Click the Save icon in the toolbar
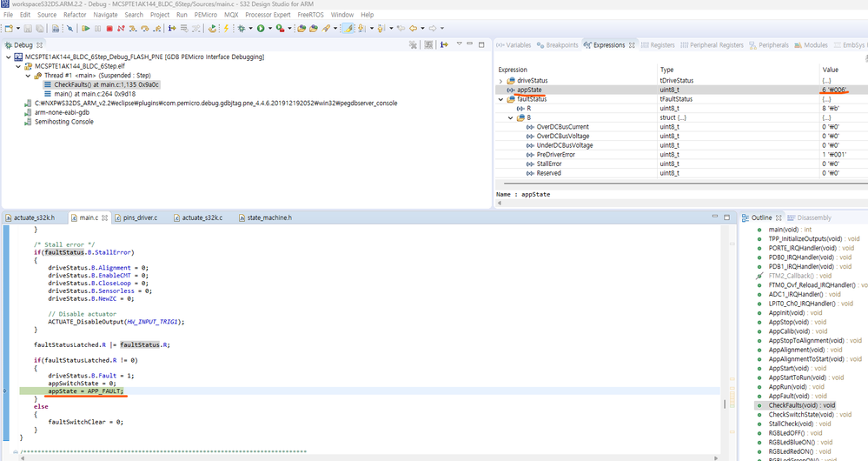This screenshot has width=868, height=461. [x=28, y=28]
